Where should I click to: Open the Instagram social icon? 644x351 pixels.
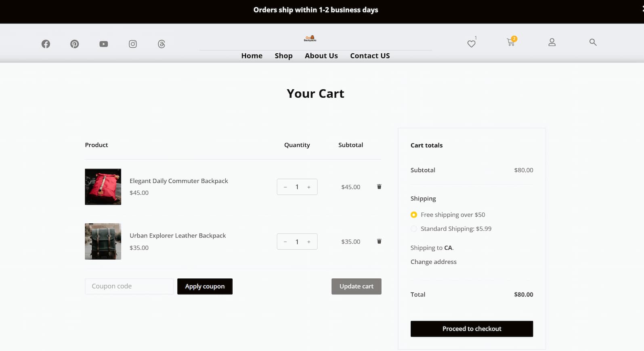(133, 44)
